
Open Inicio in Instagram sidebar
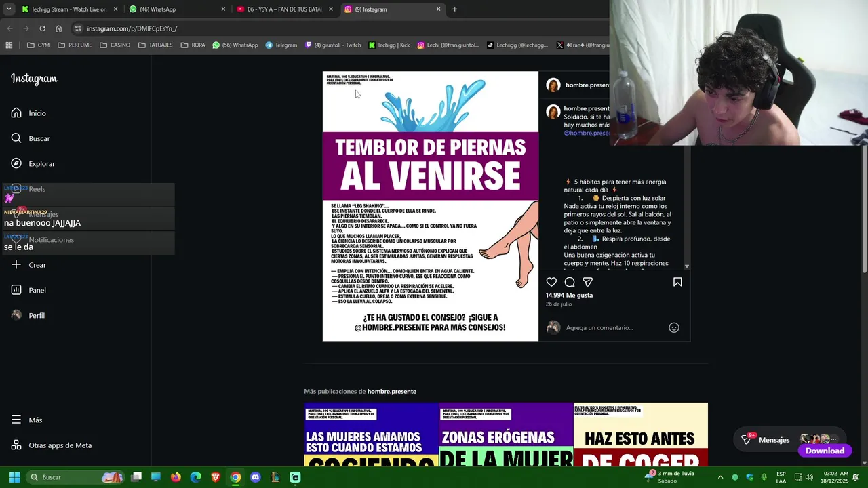28,113
